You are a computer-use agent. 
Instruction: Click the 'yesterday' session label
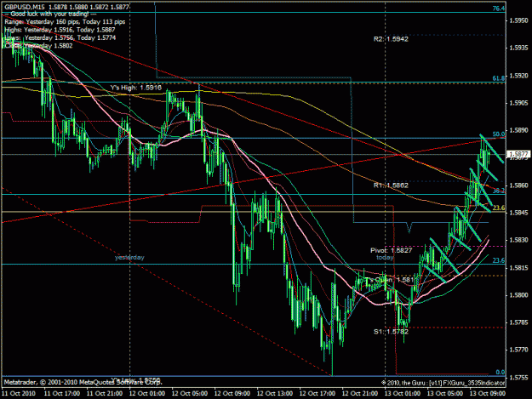pyautogui.click(x=129, y=258)
